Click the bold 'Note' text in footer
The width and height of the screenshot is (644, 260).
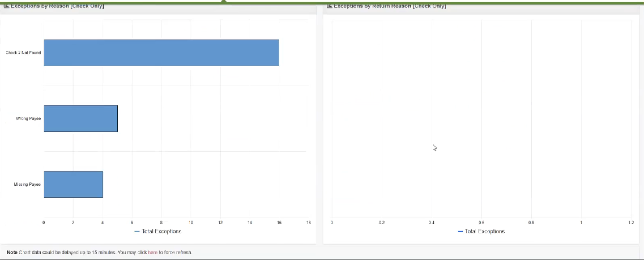[x=12, y=252]
